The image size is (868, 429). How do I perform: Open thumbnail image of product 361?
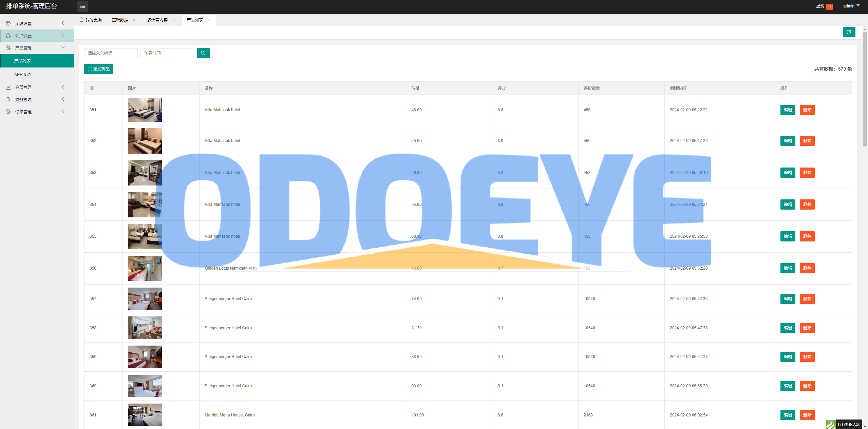[x=145, y=415]
